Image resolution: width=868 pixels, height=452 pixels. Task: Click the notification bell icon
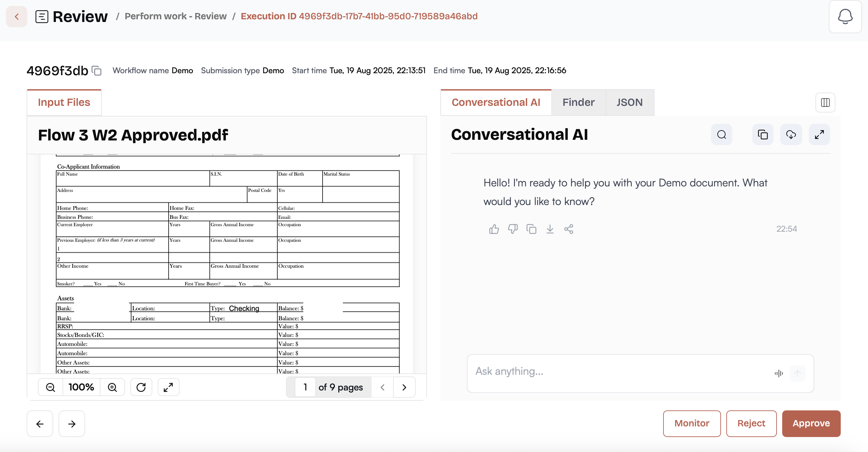(845, 16)
